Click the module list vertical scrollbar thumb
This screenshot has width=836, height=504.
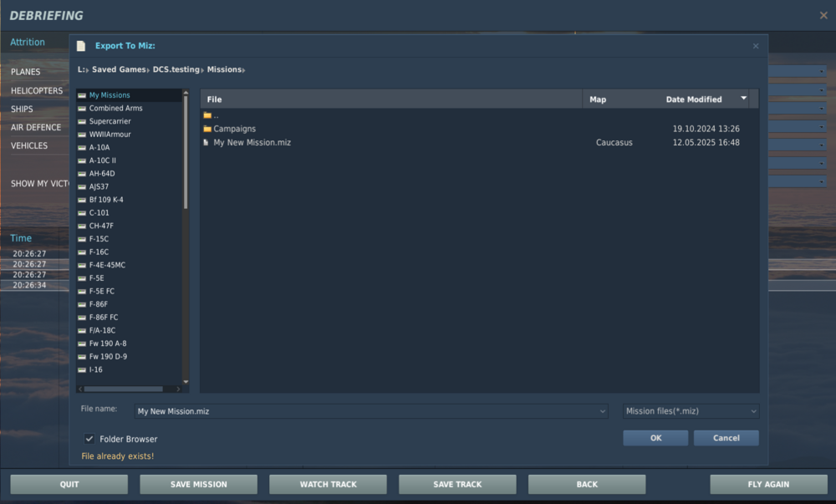click(186, 152)
